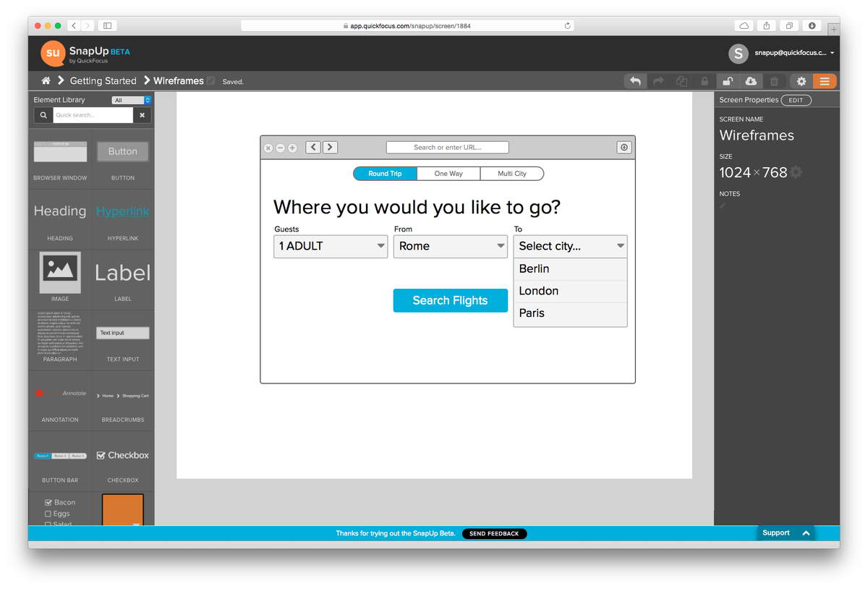The image size is (868, 589).
Task: Select the Button element in the library
Action: (x=123, y=159)
